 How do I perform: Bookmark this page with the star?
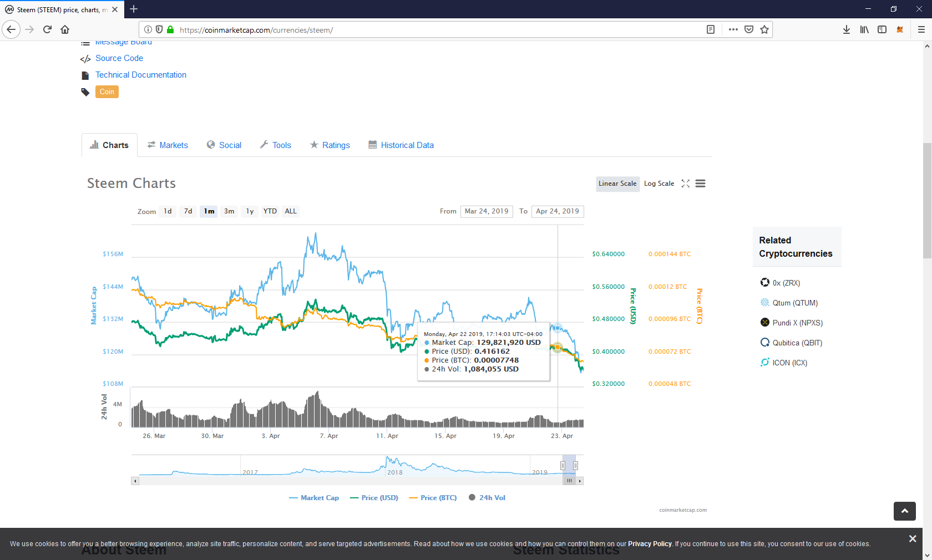(764, 29)
